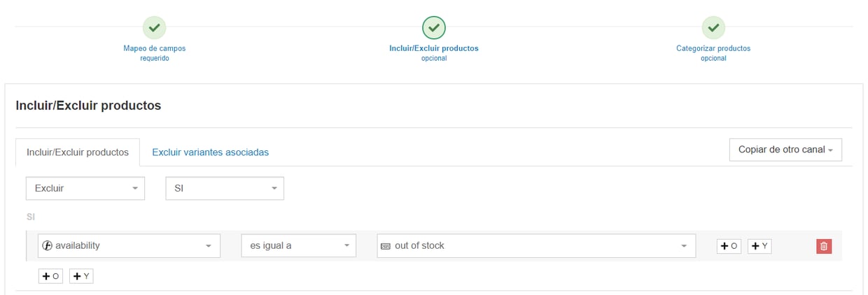Open the SI condition dropdown
The image size is (868, 295).
point(225,188)
